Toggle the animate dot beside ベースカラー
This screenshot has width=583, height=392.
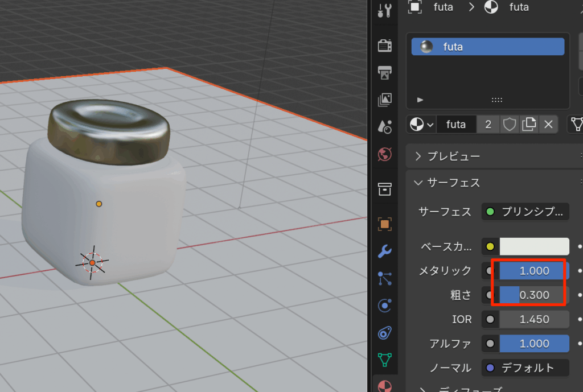coord(580,247)
